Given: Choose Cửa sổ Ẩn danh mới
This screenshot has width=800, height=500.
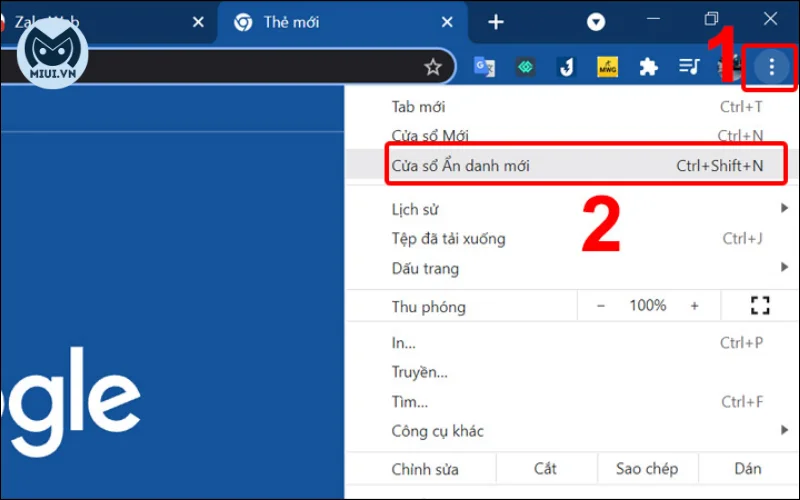Looking at the screenshot, I should click(572, 165).
